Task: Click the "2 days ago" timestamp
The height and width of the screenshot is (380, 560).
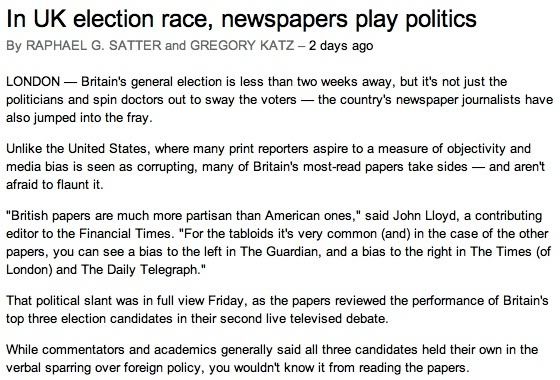Action: [341, 46]
